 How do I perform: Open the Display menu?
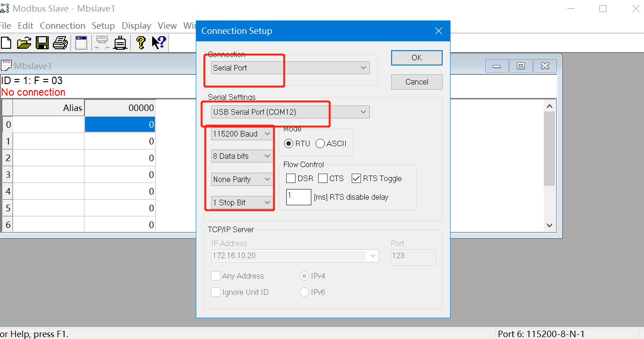[x=136, y=26]
